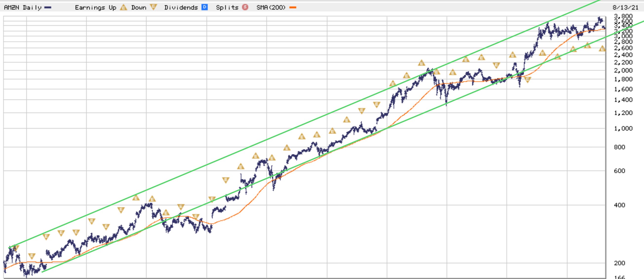Click the earnings-down marker nearest the 200 level
The image size is (644, 279).
tap(32, 256)
